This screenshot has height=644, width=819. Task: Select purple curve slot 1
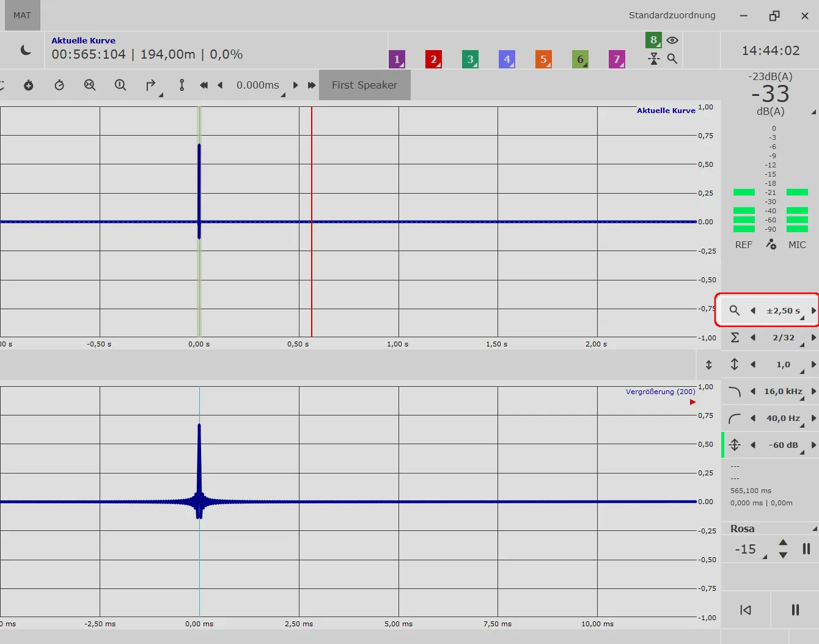pos(397,59)
